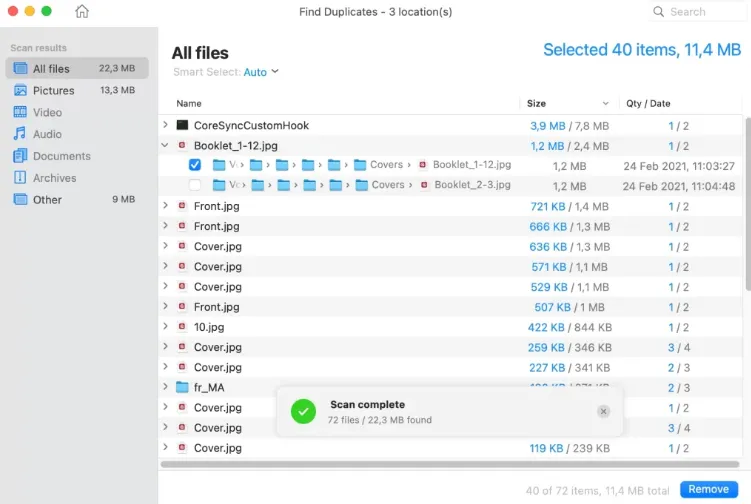Dismiss the Scan complete notification

coord(603,412)
